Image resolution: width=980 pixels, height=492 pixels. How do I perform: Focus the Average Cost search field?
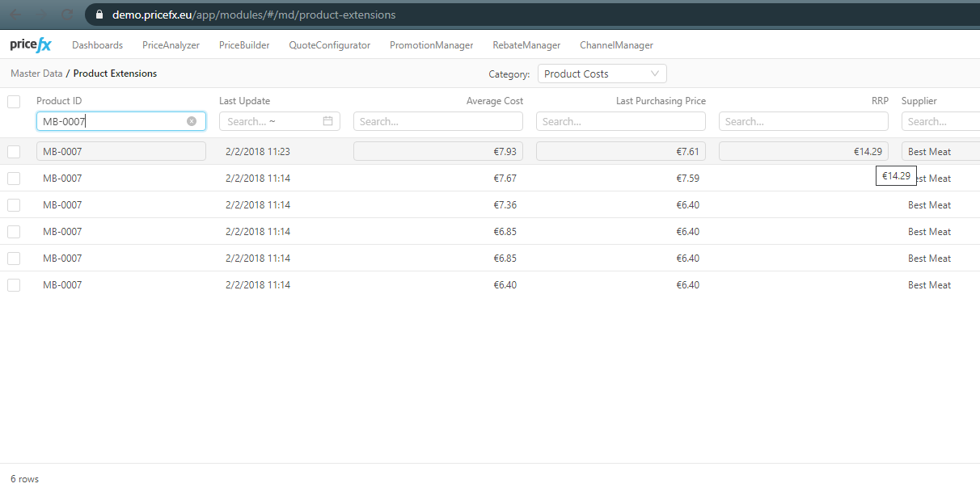click(x=437, y=121)
